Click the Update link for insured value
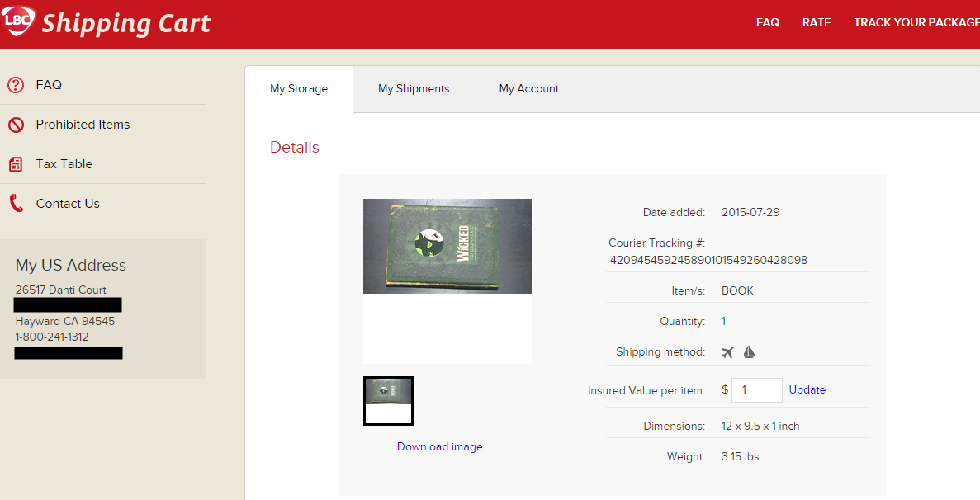980x500 pixels. [x=807, y=389]
